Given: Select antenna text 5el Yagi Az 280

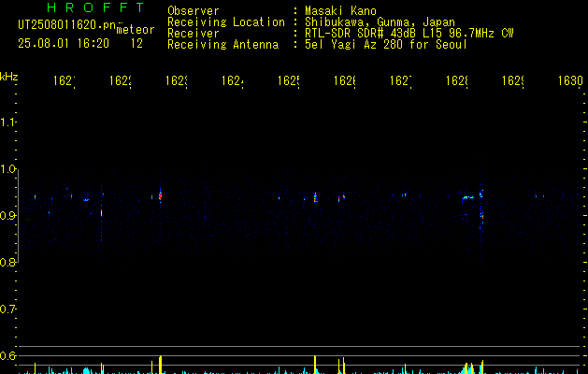Looking at the screenshot, I should [353, 45].
